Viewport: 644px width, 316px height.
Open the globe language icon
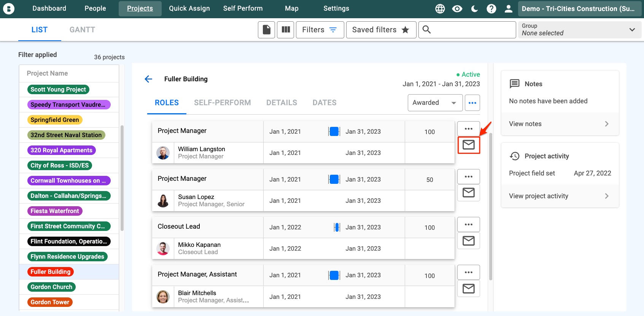point(440,9)
